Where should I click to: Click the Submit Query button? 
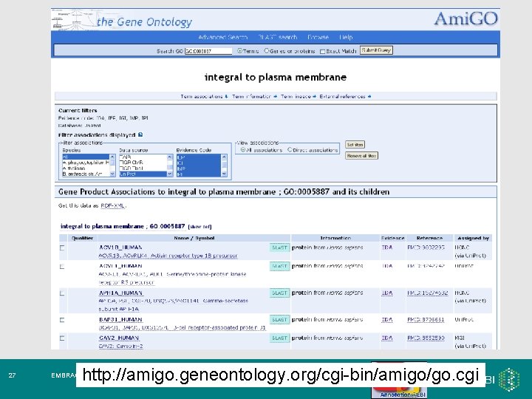376,50
